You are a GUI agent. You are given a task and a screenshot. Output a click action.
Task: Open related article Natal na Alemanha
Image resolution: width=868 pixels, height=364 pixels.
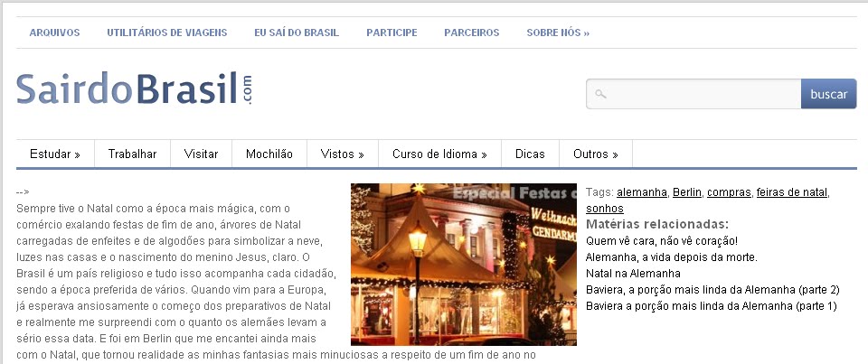tap(633, 274)
